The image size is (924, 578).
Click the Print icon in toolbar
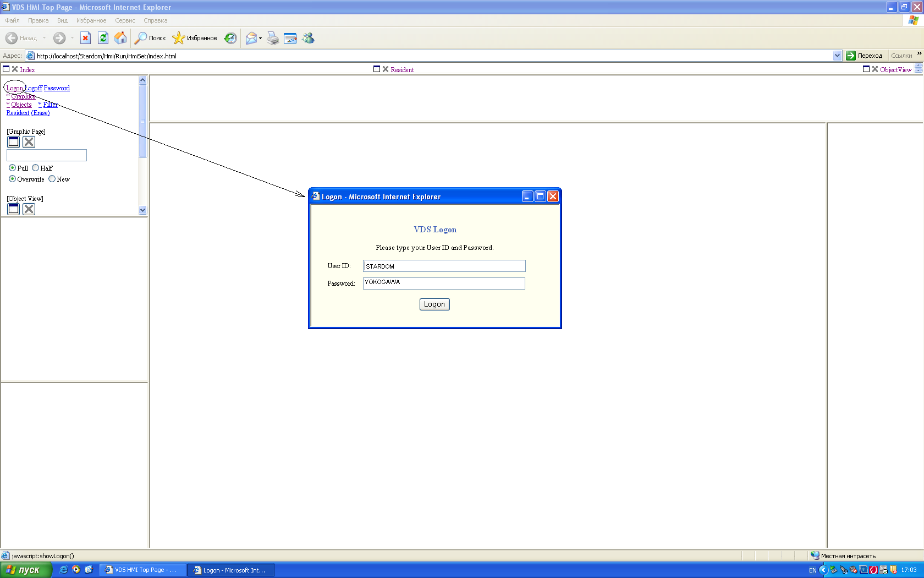[x=273, y=38]
